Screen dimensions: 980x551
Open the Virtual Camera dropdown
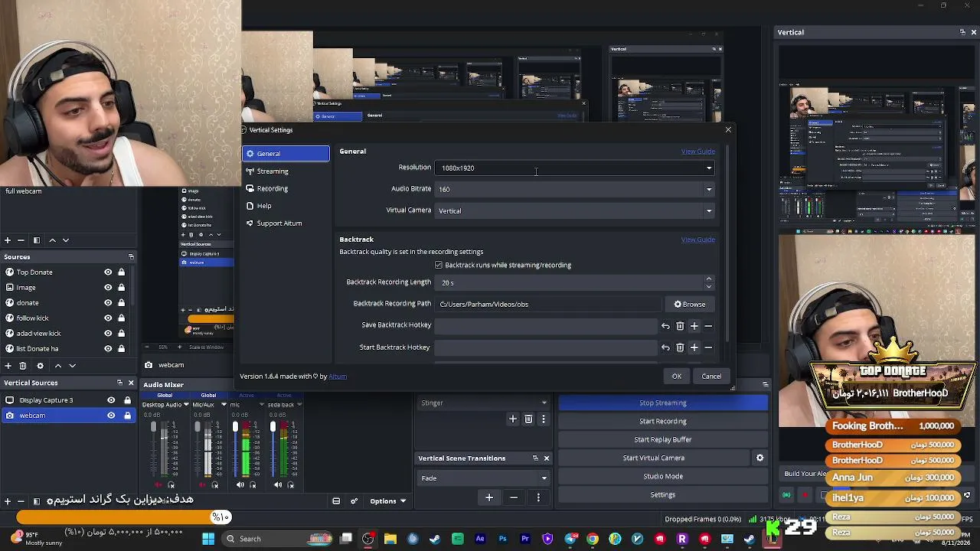(576, 210)
